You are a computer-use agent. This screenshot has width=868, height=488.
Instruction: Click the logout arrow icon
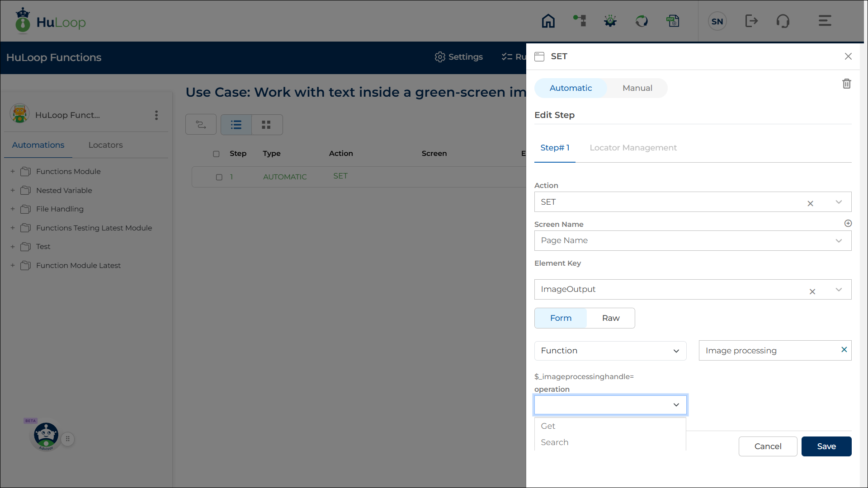751,21
